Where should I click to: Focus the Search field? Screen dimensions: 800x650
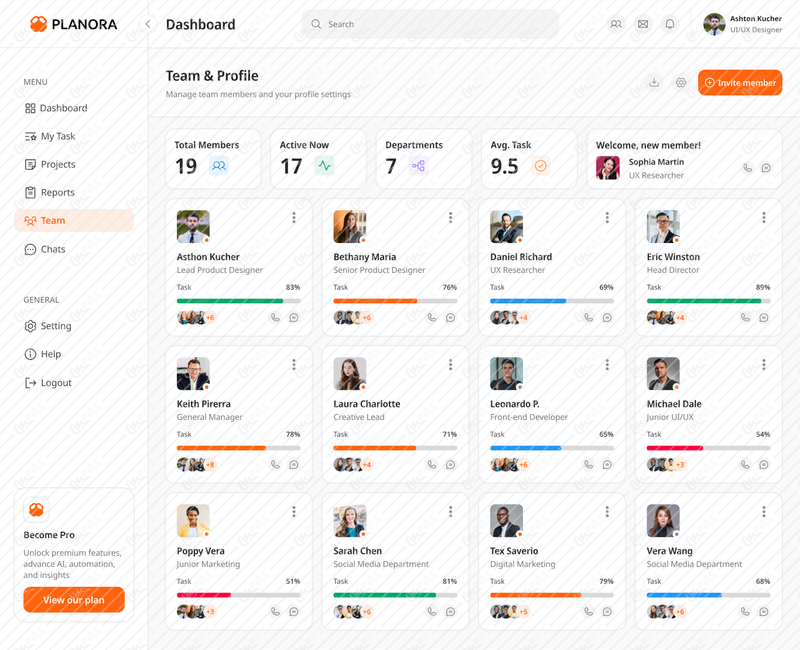[430, 24]
